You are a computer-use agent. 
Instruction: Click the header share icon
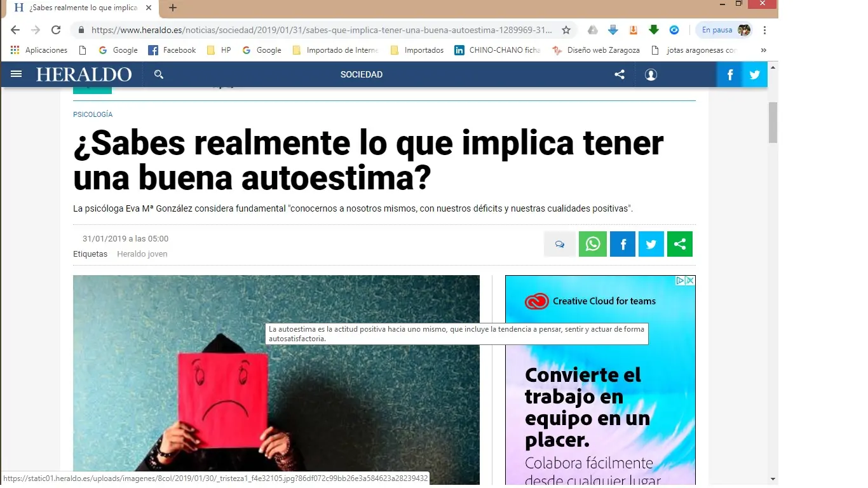point(620,74)
